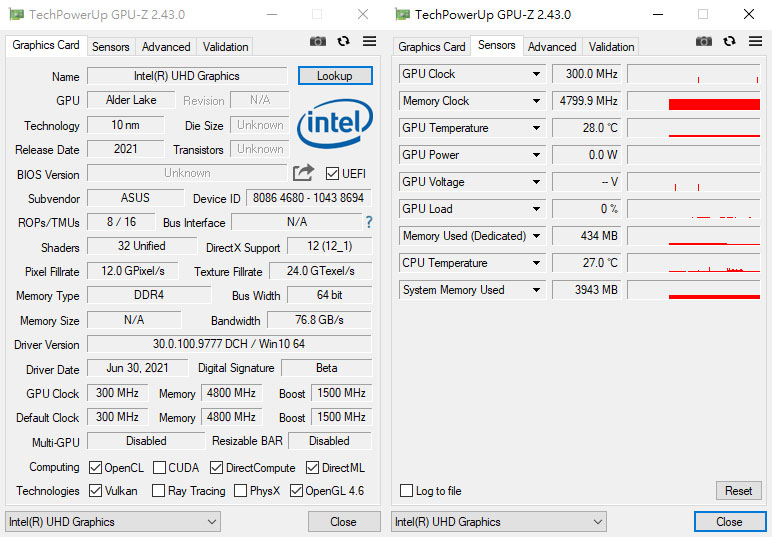
Task: Click the Device ID value field
Action: 308,198
